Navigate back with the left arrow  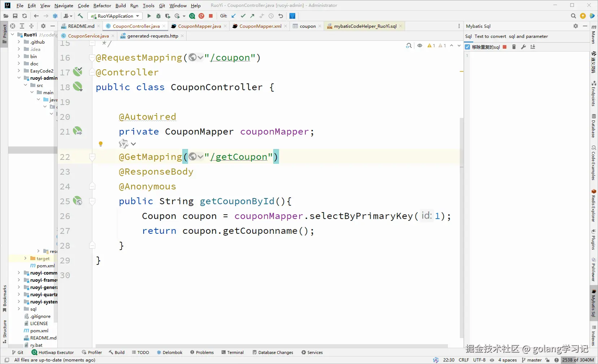point(36,16)
